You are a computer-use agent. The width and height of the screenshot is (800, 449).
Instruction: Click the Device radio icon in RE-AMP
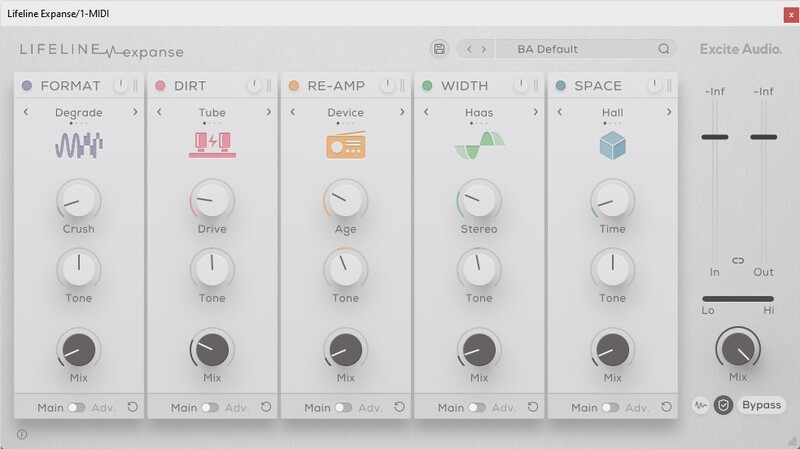click(346, 145)
